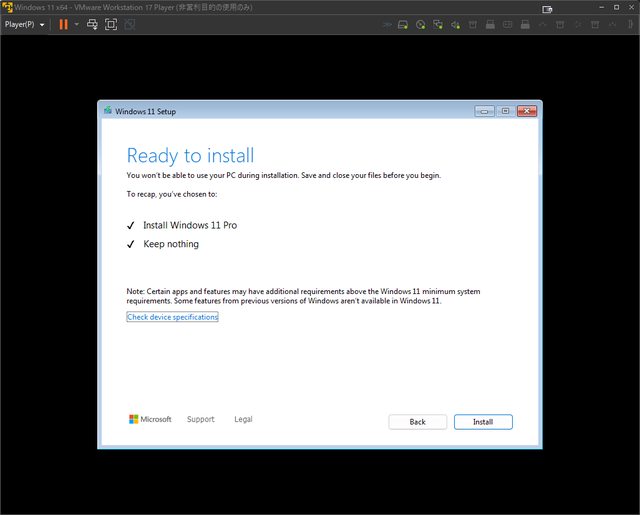This screenshot has width=640, height=515.
Task: Open the Check device specifications link
Action: click(x=172, y=317)
